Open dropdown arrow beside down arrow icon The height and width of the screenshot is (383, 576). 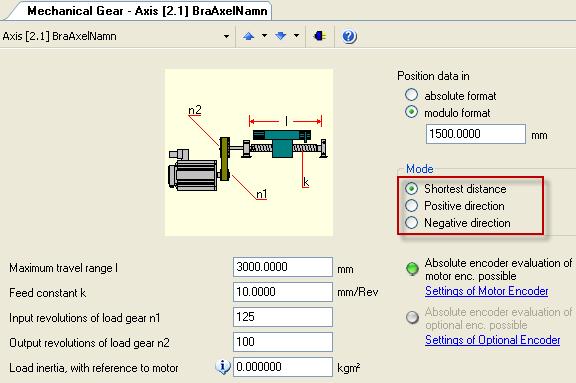coord(296,36)
